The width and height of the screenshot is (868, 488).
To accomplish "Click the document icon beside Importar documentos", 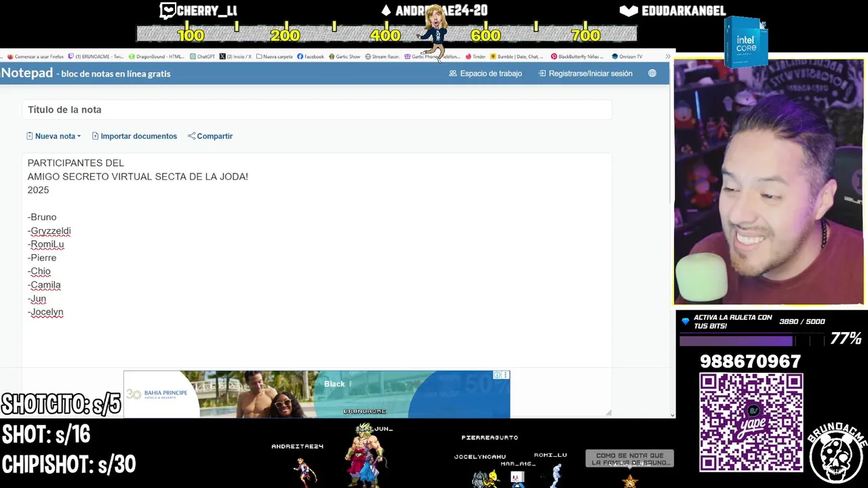I will point(95,136).
